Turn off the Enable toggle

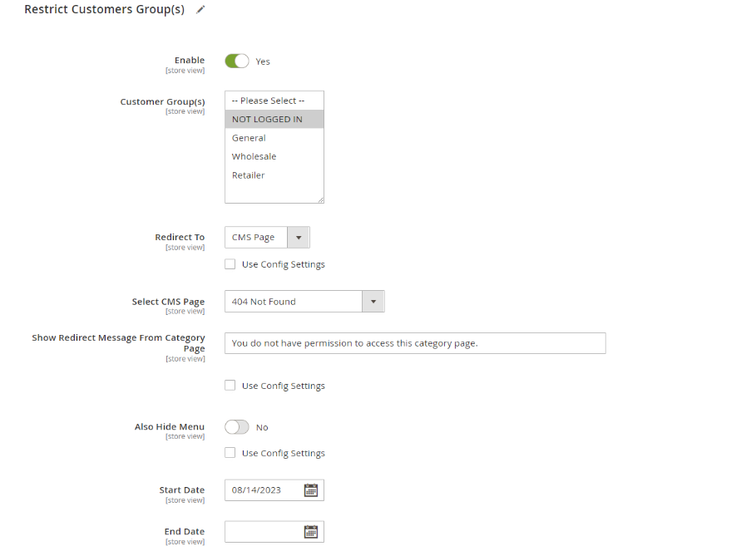(237, 61)
